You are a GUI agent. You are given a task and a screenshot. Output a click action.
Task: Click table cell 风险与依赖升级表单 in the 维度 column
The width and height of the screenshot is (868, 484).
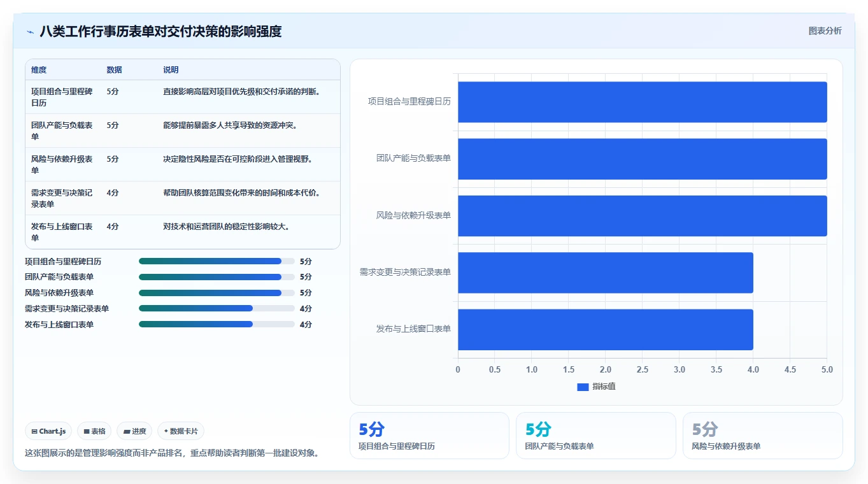click(x=62, y=164)
